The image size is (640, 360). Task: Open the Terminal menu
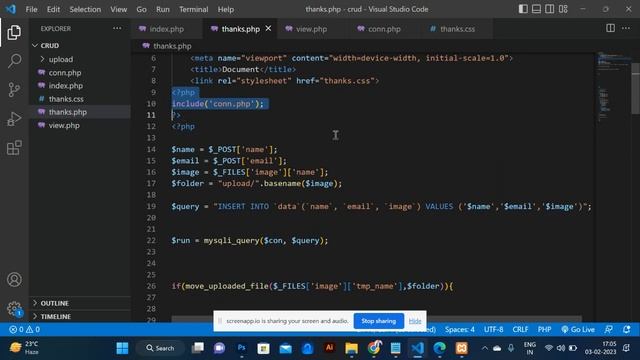193,9
